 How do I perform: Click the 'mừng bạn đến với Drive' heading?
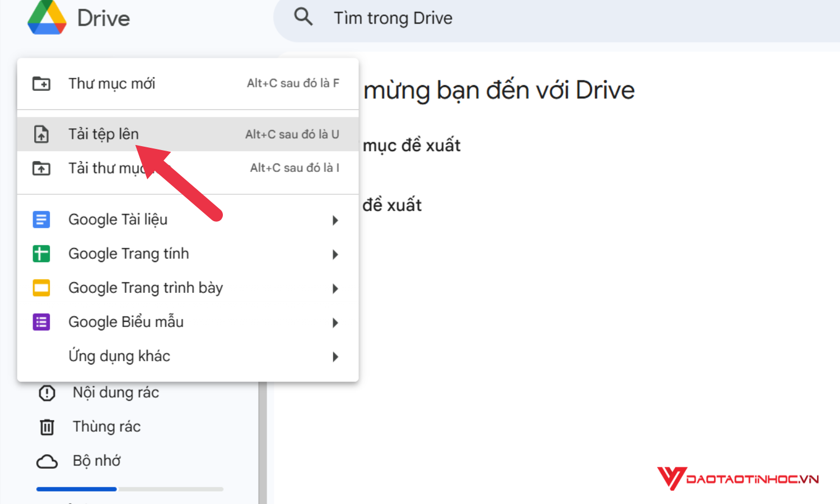point(499,91)
